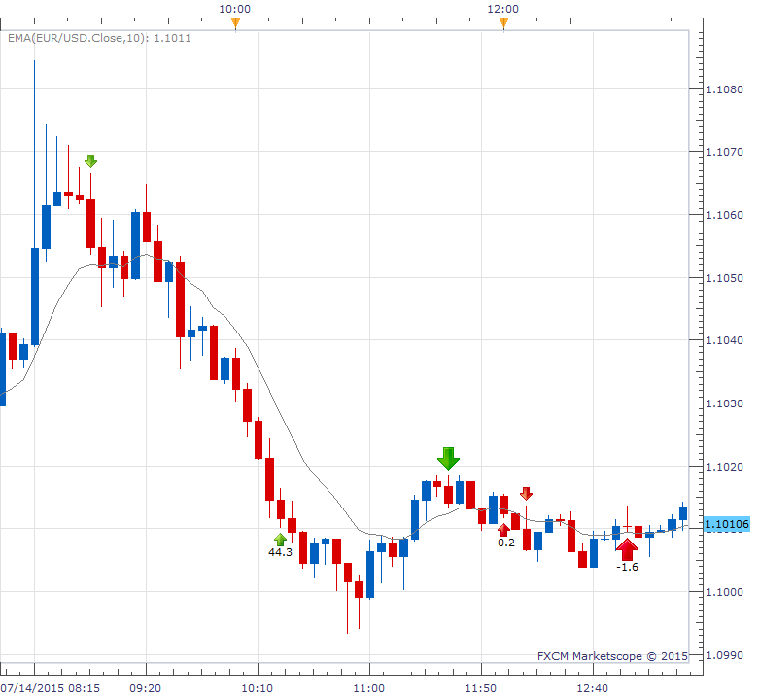The width and height of the screenshot is (759, 700).
Task: Click the -1.6 trade result label
Action: pyautogui.click(x=628, y=567)
